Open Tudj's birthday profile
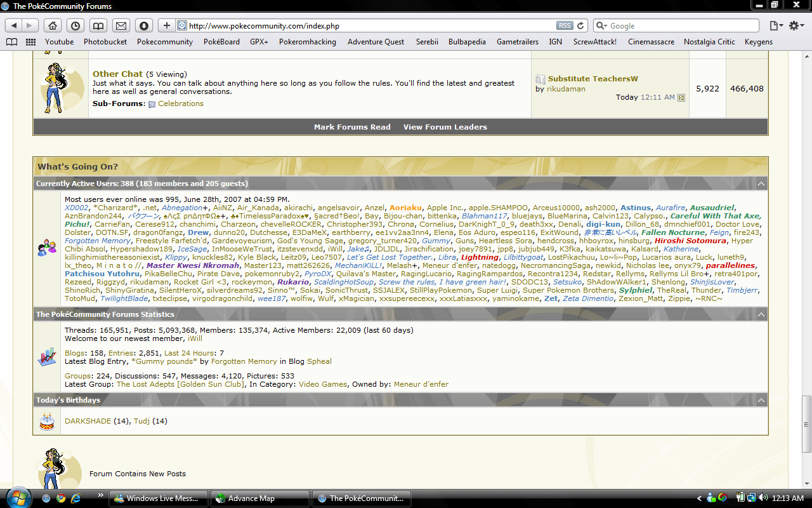This screenshot has width=812, height=508. (x=141, y=421)
